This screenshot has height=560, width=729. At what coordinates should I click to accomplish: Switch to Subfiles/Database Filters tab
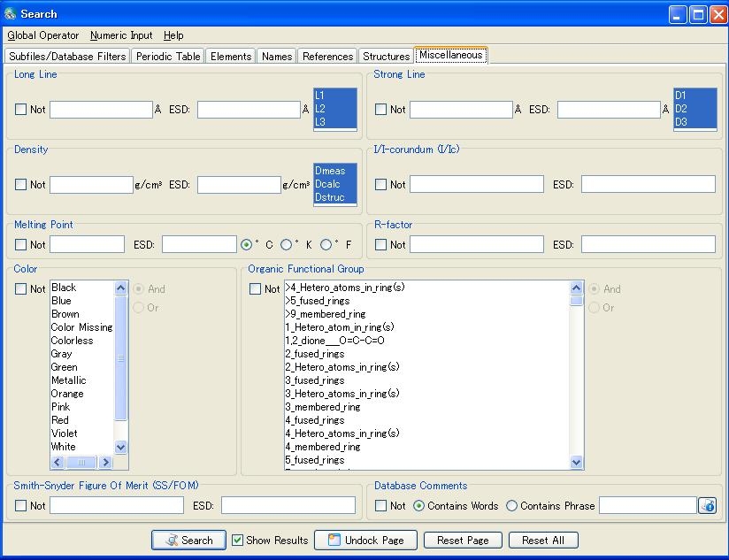[67, 57]
